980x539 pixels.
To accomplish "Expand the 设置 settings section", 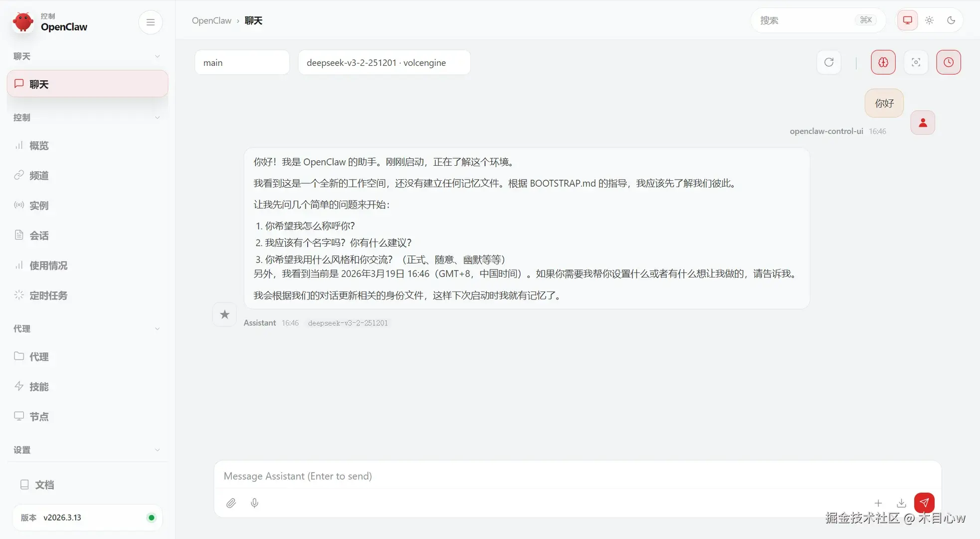I will (x=157, y=450).
